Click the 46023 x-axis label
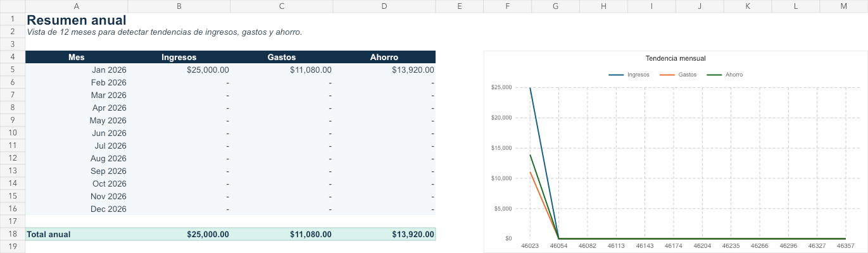This screenshot has width=868, height=253. [530, 245]
